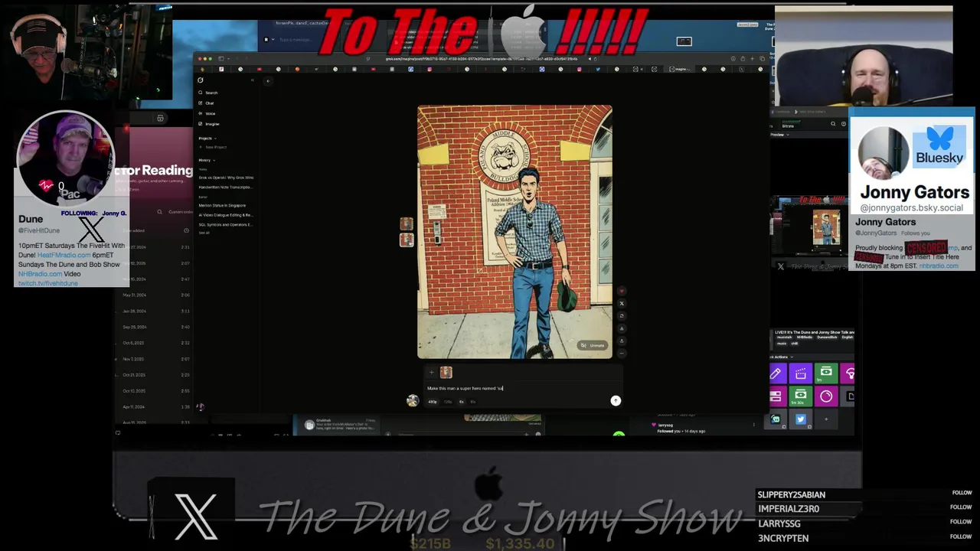Click the clapperboard clip quick action tile
Screen dimensions: 980x551
[801, 373]
